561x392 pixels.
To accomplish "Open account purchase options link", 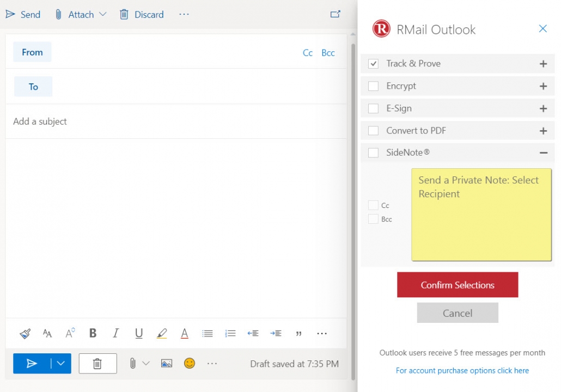I will (x=462, y=370).
